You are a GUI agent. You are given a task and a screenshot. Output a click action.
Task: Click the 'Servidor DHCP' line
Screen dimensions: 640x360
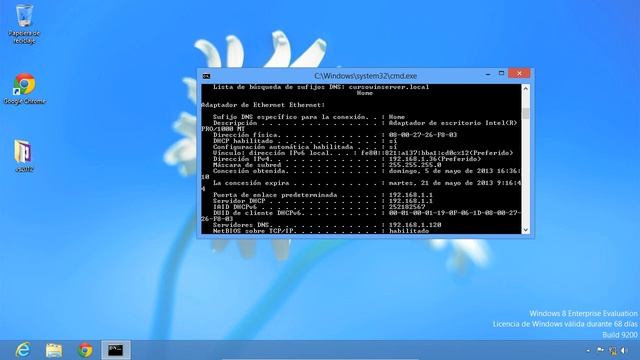pyautogui.click(x=322, y=201)
